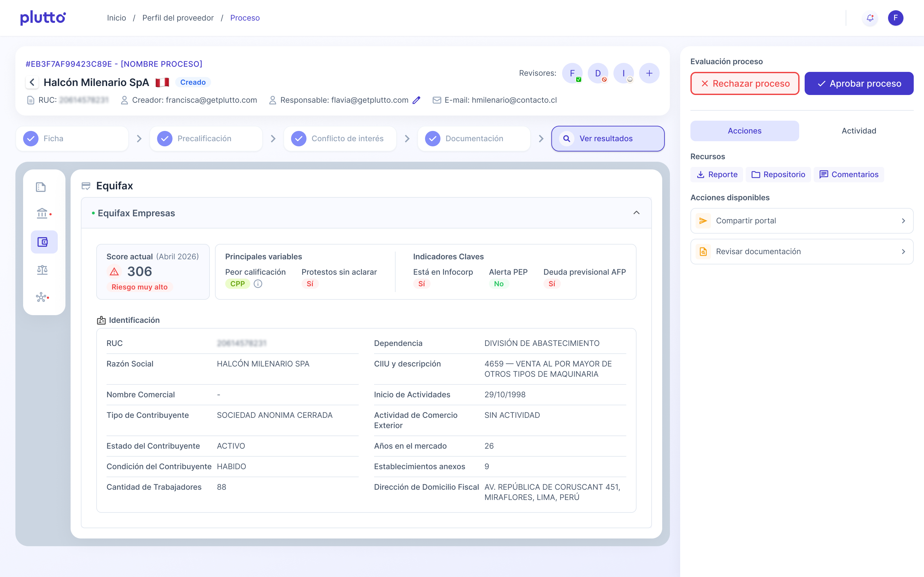The width and height of the screenshot is (924, 577).
Task: Click the orange send icon of Compartir portal
Action: click(703, 220)
